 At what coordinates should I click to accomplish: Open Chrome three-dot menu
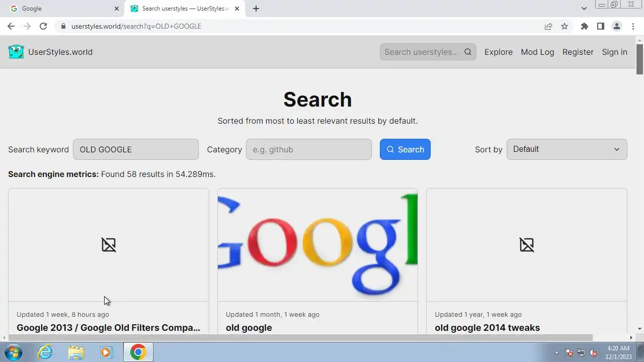[633, 26]
